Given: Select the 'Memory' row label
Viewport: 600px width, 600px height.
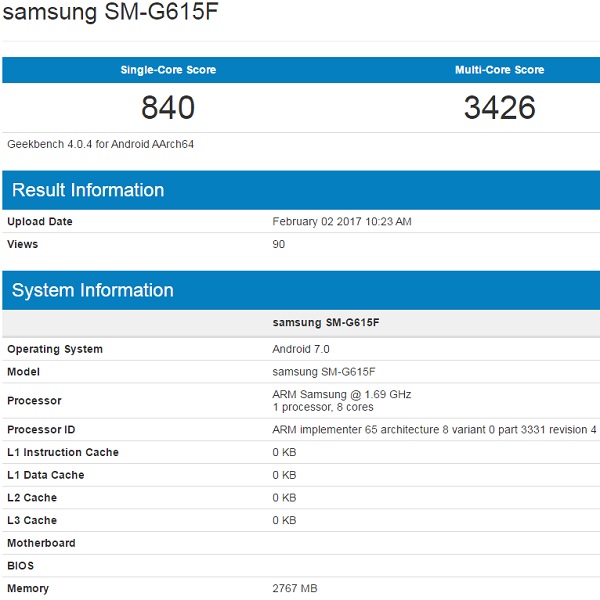Looking at the screenshot, I should pyautogui.click(x=28, y=589).
